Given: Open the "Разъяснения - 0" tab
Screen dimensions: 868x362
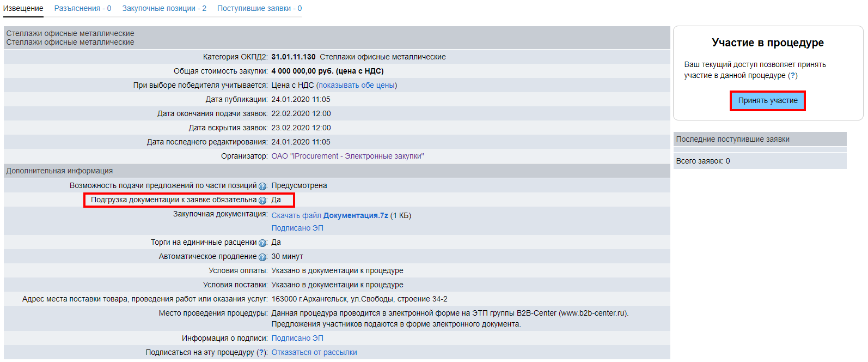Looking at the screenshot, I should click(83, 9).
